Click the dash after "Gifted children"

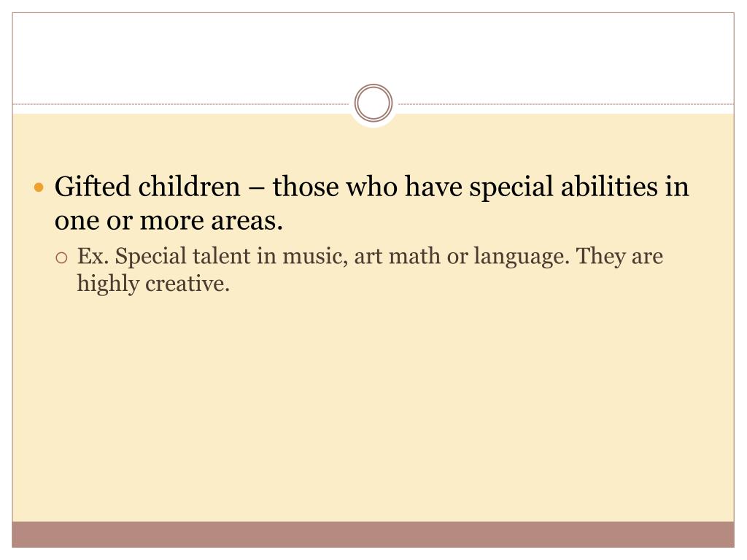coord(256,187)
